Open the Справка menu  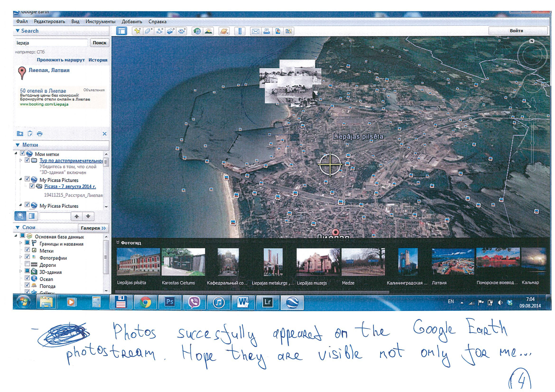coord(157,22)
